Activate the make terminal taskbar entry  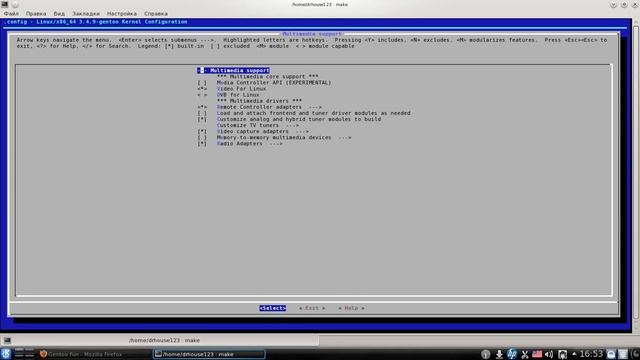pos(209,354)
